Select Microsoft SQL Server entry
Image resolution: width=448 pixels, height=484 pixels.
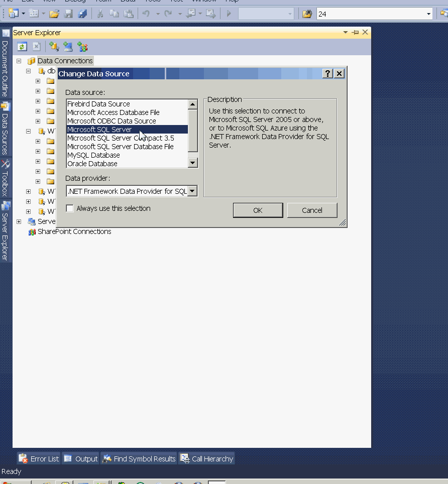pos(127,130)
